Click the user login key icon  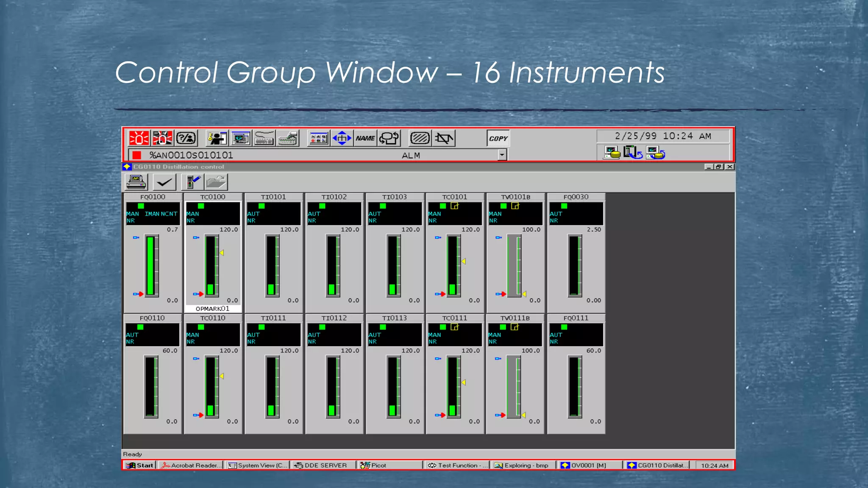217,138
